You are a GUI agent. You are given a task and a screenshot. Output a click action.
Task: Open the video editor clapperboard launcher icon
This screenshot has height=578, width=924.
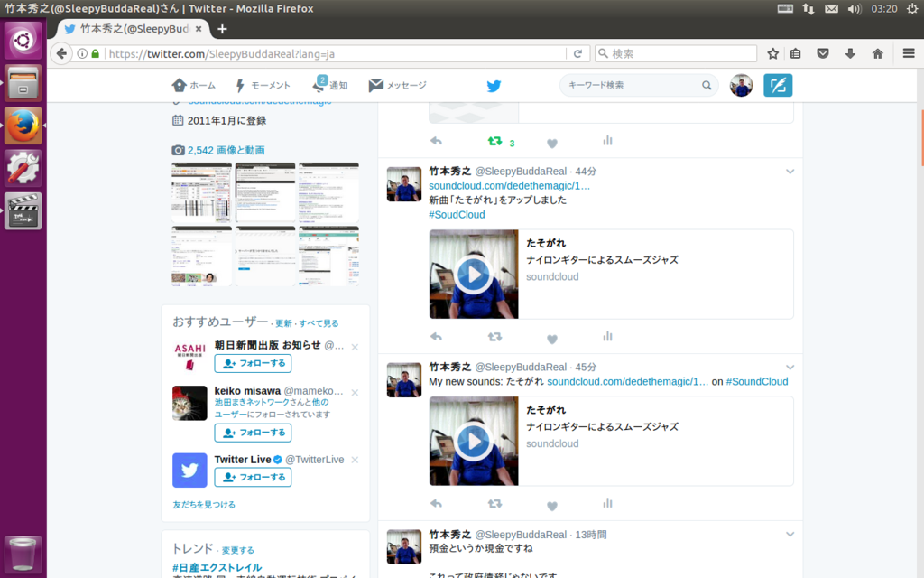[23, 210]
